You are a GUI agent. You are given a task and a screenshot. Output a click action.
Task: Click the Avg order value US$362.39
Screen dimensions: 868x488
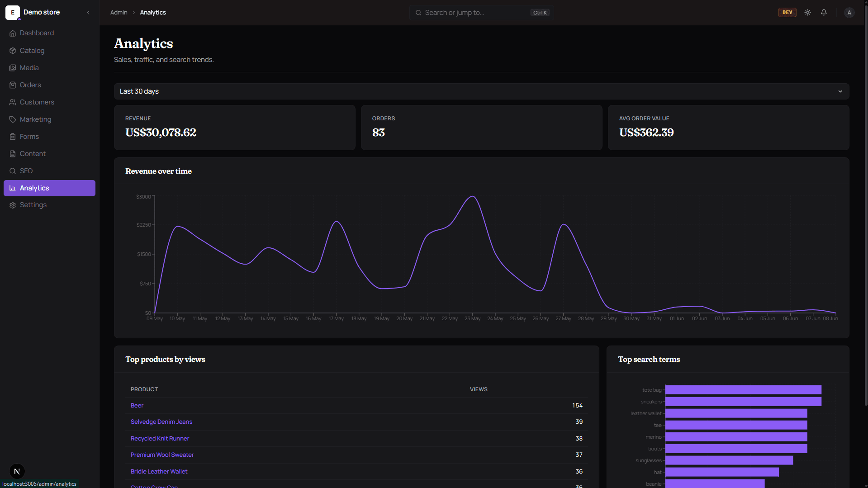point(646,133)
